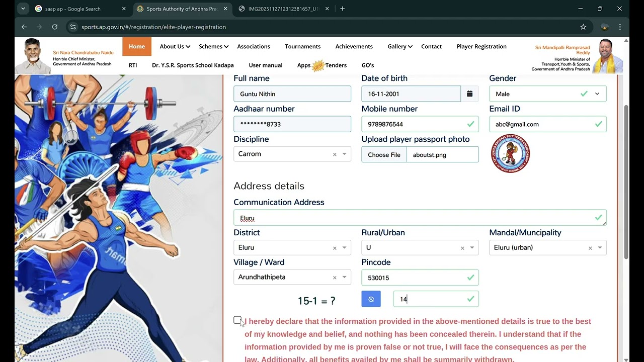This screenshot has height=362, width=644.
Task: Clear the Mandal Eluru (urban) selection
Action: coord(590,248)
